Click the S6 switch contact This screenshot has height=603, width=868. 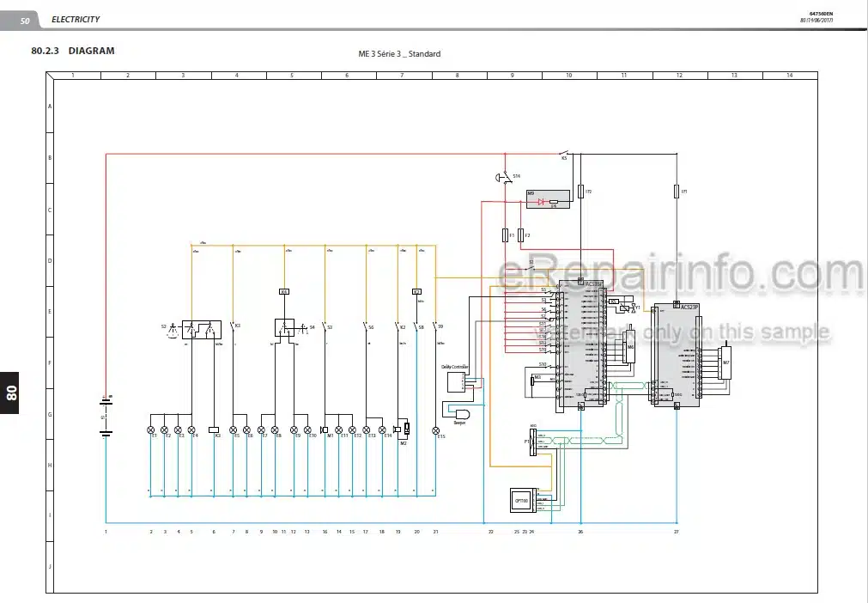[x=366, y=326]
